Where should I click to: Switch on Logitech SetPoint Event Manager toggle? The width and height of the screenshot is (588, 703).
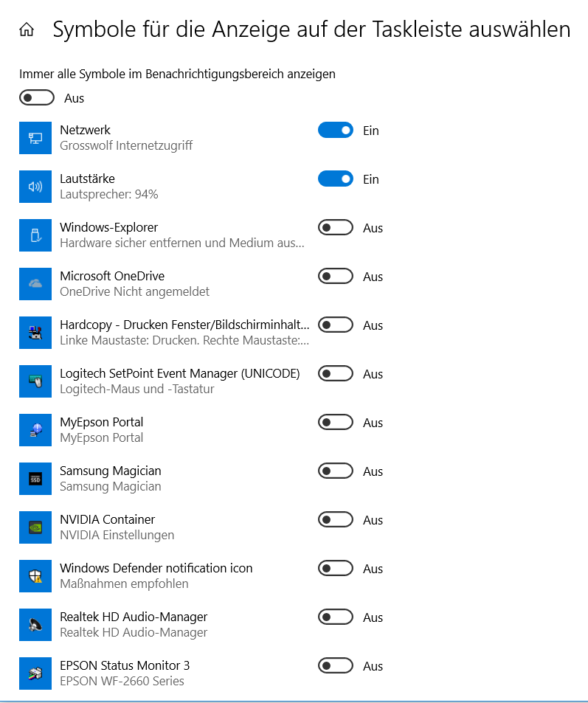[336, 373]
